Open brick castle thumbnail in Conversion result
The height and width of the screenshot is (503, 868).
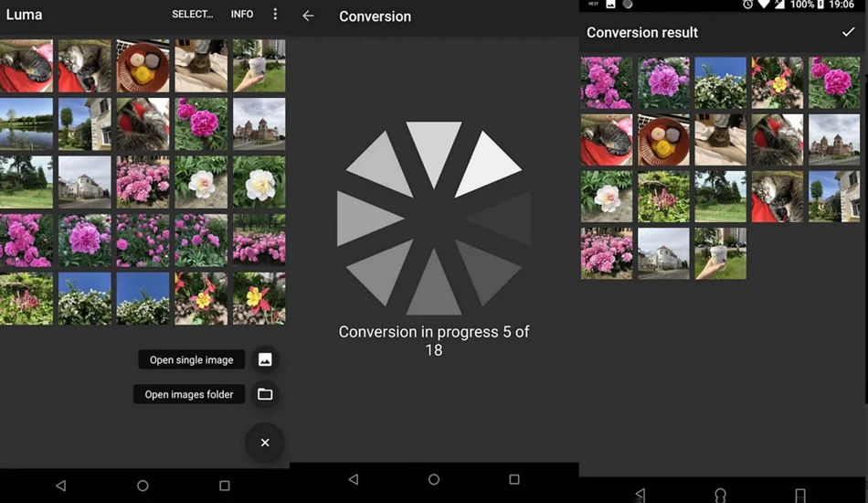[834, 140]
